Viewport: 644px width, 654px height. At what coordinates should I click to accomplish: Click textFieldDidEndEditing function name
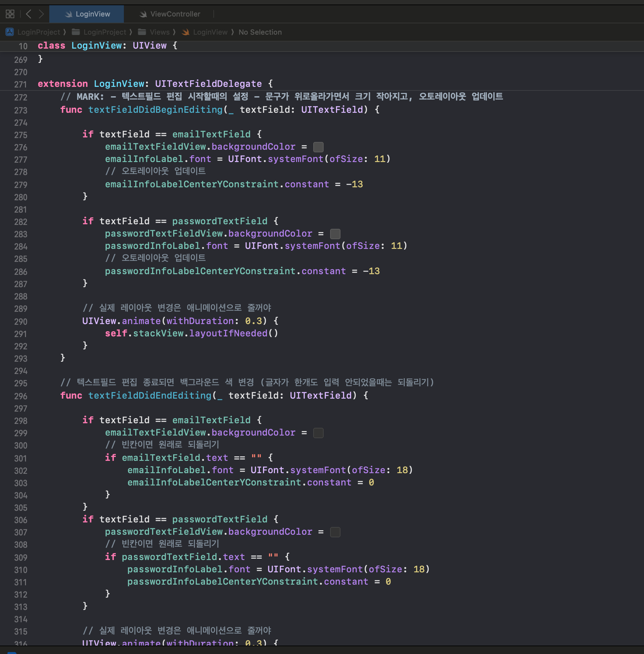150,395
